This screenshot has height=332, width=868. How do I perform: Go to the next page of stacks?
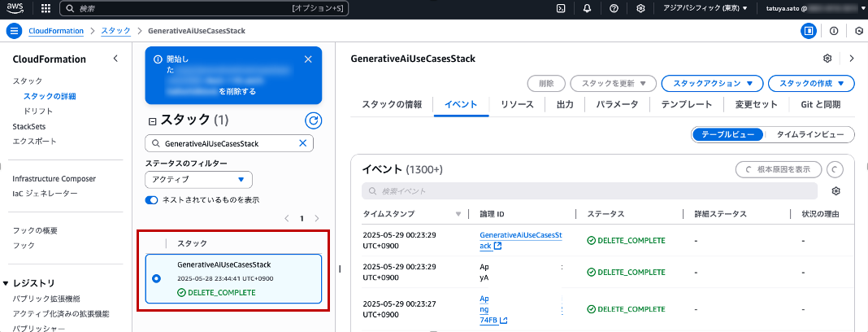pyautogui.click(x=317, y=219)
